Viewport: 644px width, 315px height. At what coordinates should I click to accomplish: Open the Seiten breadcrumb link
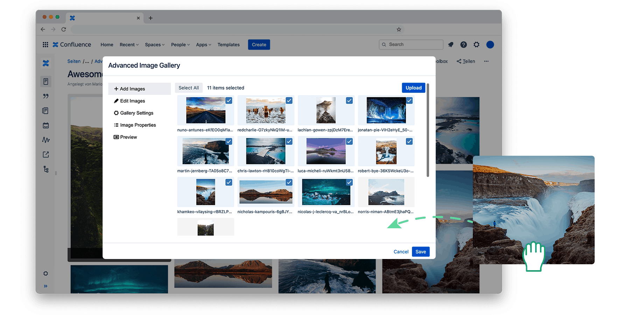74,61
